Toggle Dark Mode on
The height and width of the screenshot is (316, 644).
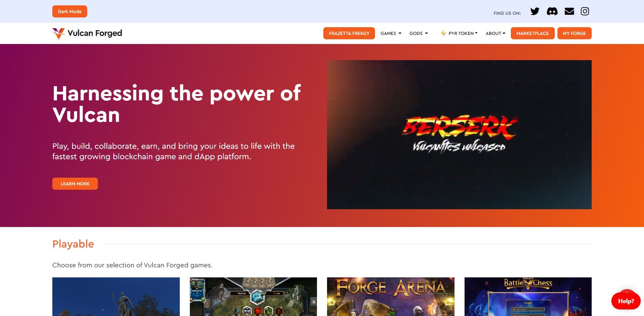(x=70, y=11)
